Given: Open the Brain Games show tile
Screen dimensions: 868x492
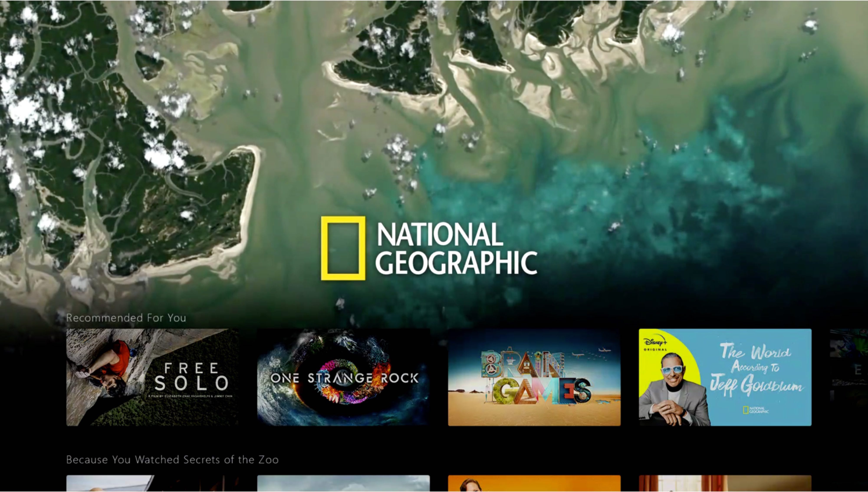Looking at the screenshot, I should 534,377.
